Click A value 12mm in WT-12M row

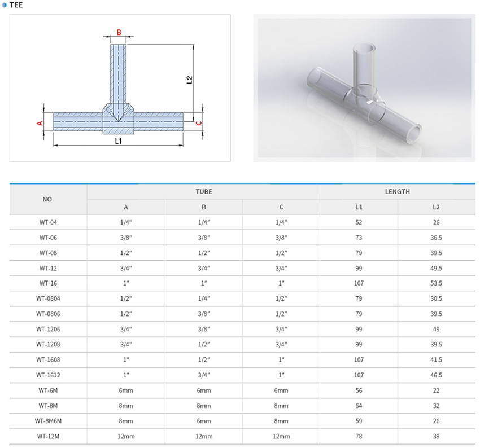click(x=126, y=436)
